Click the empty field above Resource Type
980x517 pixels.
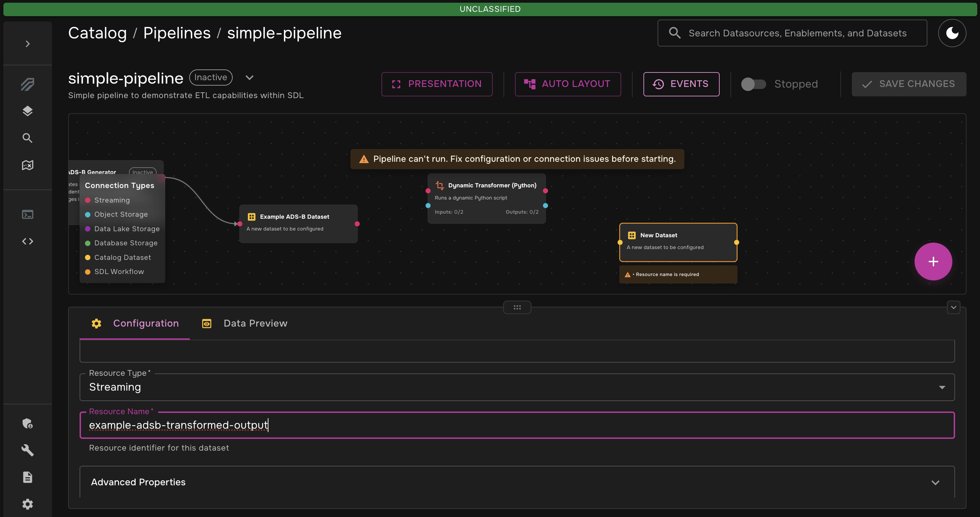point(517,351)
